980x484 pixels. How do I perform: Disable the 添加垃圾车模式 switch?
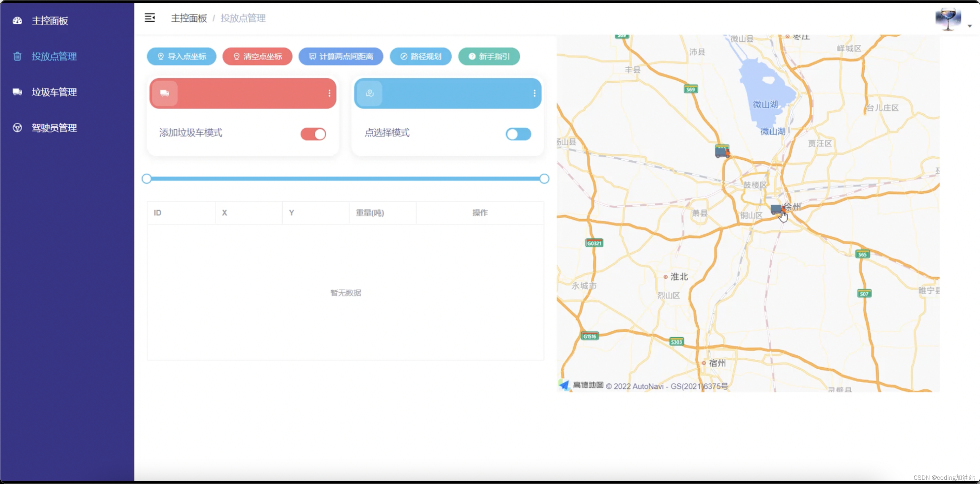point(313,134)
